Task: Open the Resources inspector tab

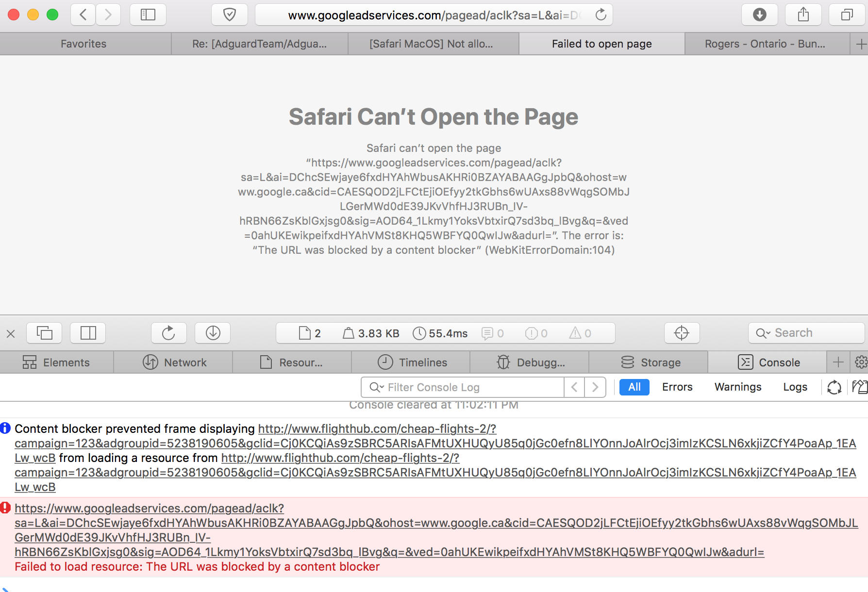Action: [292, 362]
